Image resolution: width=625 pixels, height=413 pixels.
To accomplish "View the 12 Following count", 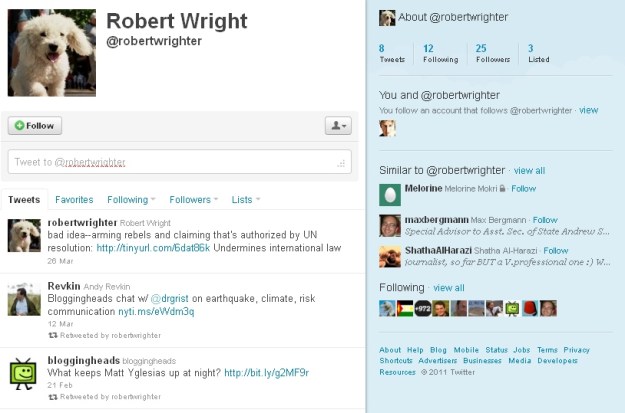I will (x=440, y=53).
